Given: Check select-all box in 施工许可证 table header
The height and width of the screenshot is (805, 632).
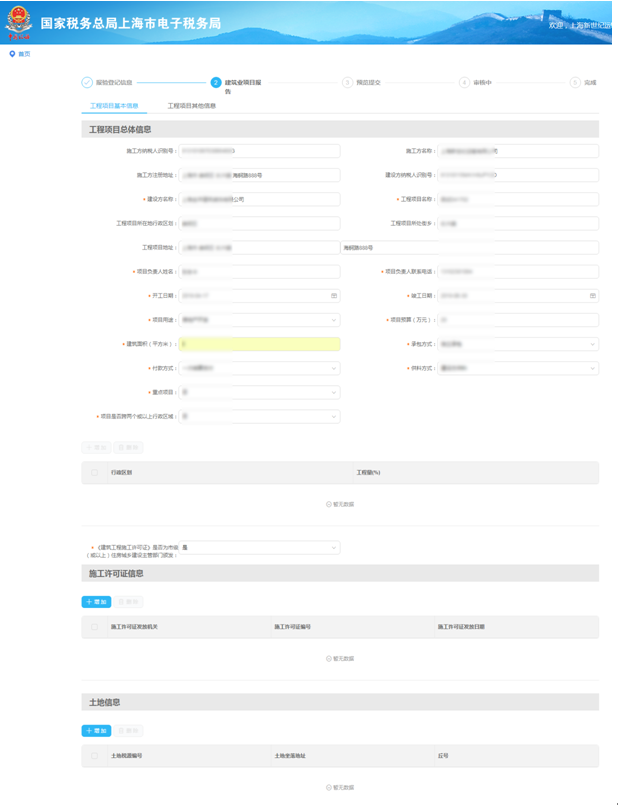Looking at the screenshot, I should tap(95, 626).
